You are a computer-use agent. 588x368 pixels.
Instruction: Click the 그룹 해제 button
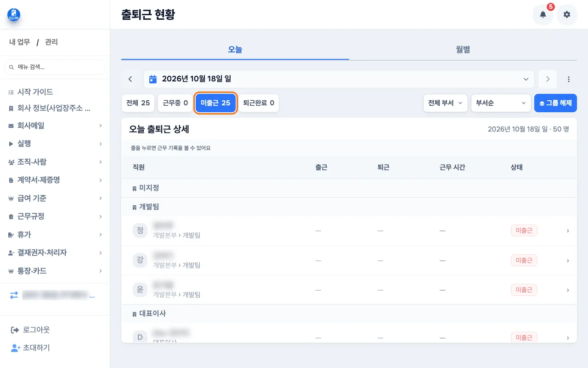pos(556,103)
